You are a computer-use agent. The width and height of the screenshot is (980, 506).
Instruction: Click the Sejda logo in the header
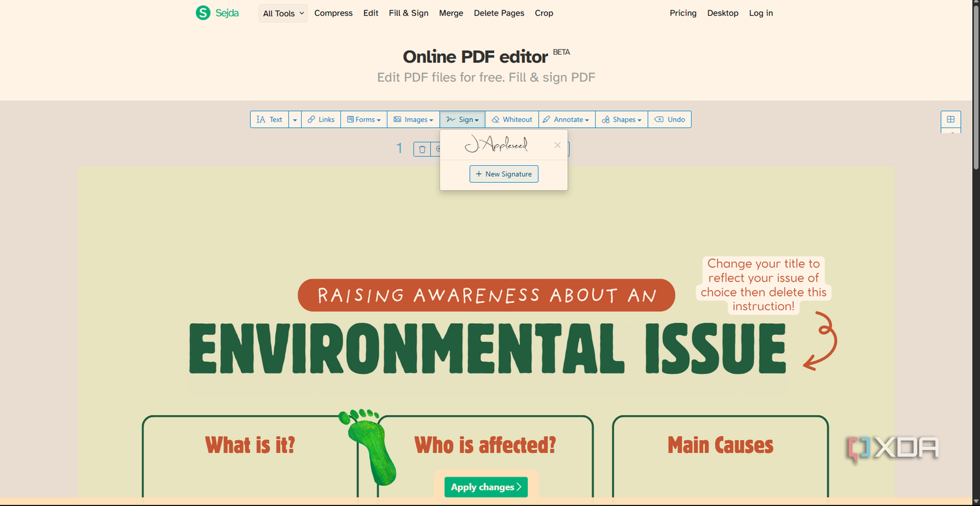tap(218, 12)
